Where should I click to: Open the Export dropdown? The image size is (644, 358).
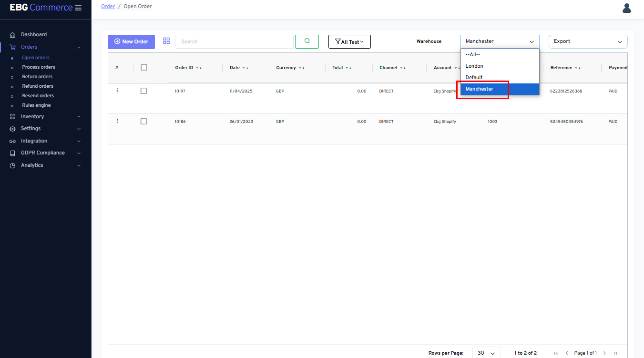point(588,41)
